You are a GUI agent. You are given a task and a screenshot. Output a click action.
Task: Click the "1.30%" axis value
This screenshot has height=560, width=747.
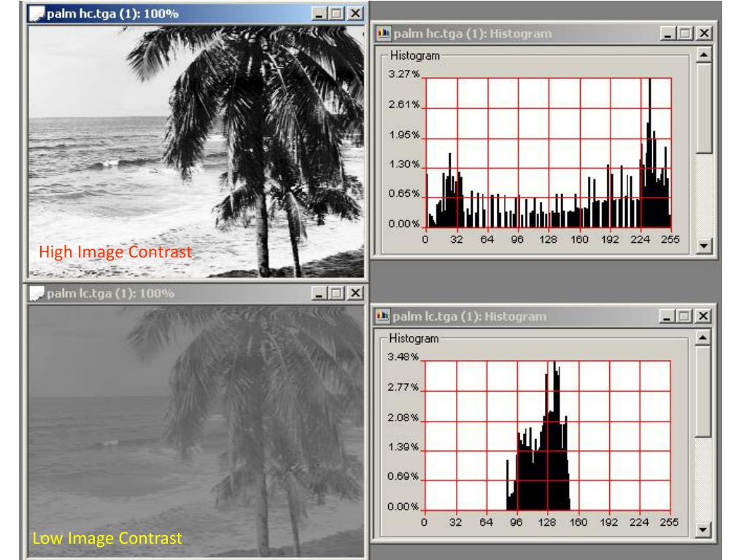[404, 165]
